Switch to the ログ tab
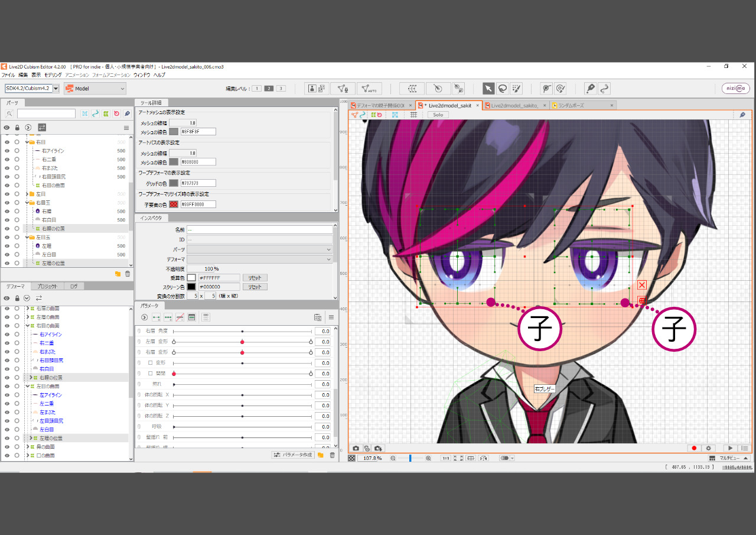The image size is (756, 535). [74, 286]
